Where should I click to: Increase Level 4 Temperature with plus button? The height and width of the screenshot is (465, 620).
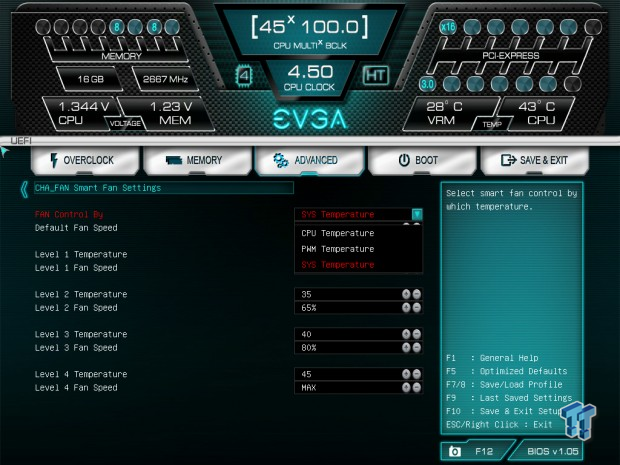point(406,374)
